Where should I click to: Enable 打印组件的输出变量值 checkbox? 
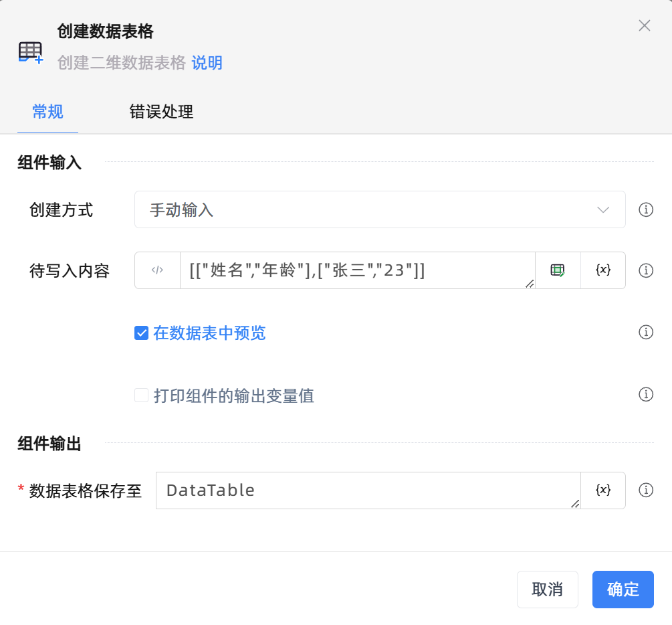[x=142, y=395]
